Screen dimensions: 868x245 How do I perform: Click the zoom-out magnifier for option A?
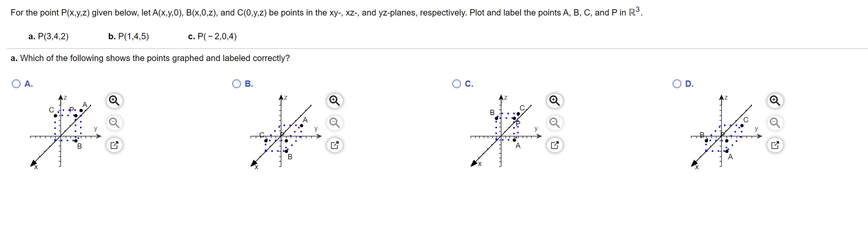tap(114, 122)
